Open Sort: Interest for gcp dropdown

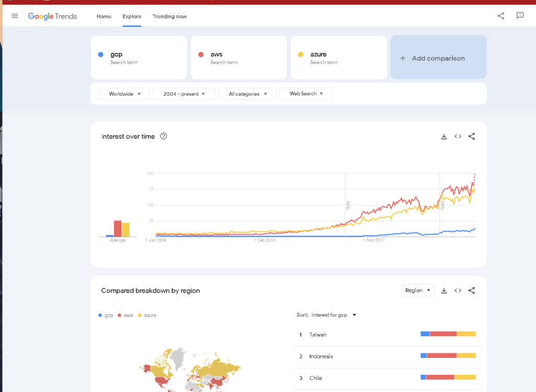(x=327, y=315)
